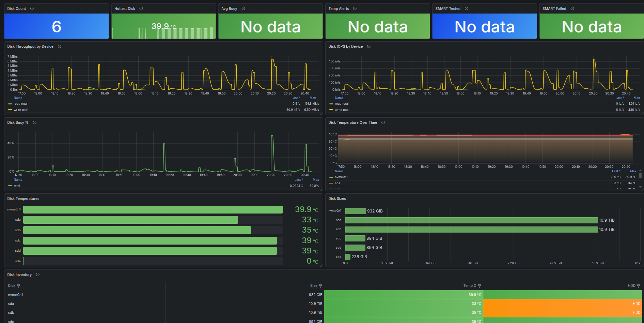The image size is (644, 323).
Task: Open the Size column filter
Action: pos(320,286)
